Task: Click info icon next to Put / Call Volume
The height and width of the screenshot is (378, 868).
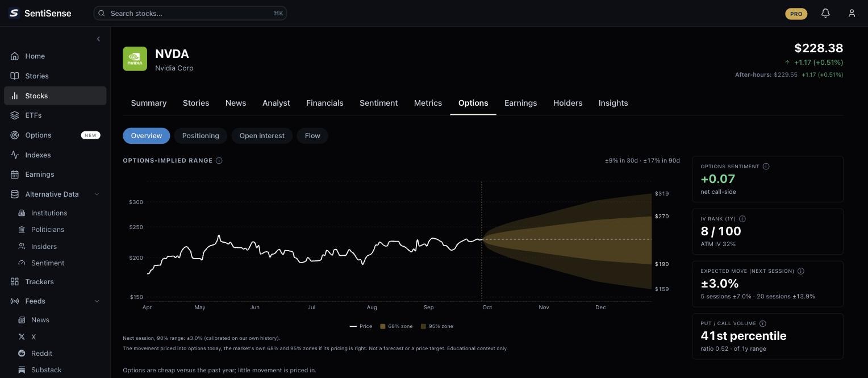Action: tap(763, 323)
